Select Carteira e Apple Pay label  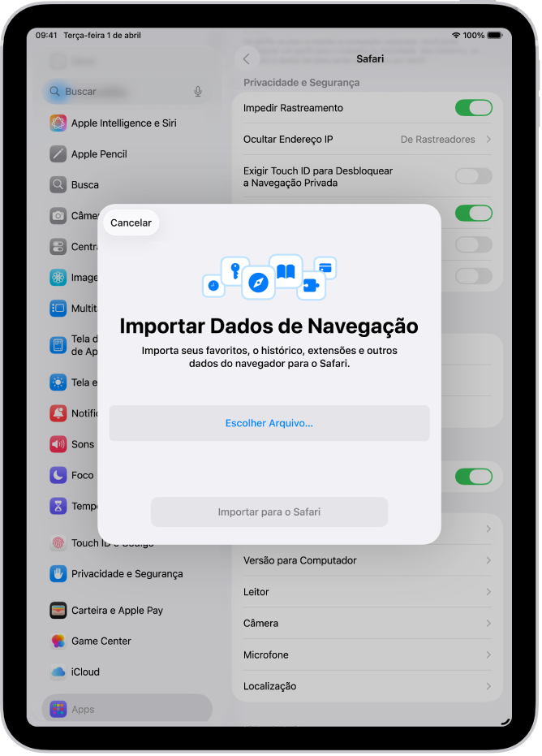pyautogui.click(x=117, y=611)
